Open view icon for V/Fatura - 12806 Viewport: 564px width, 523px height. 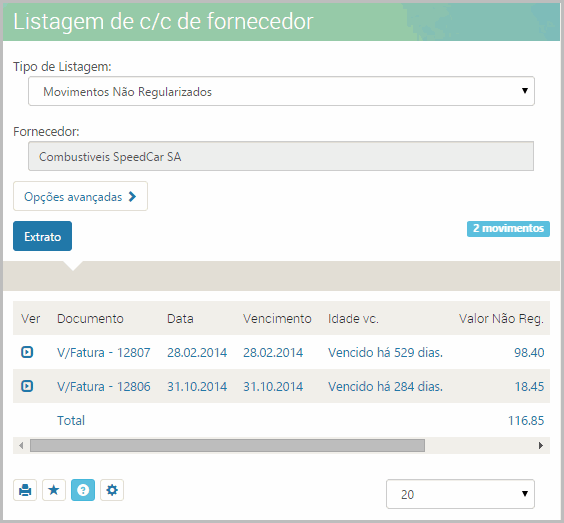coord(27,386)
